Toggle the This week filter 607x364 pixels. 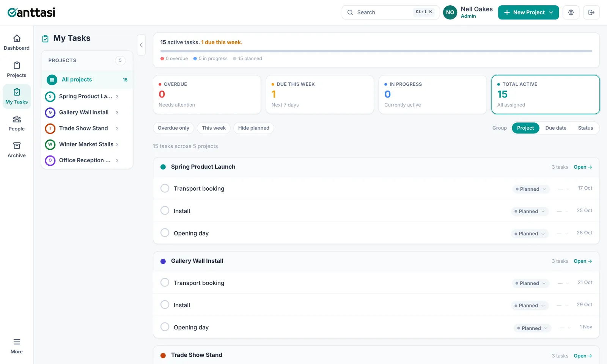click(214, 128)
